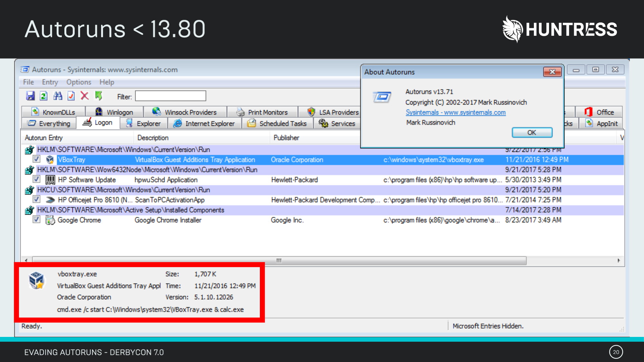
Task: Click the Oracle Corporation publisher cell
Action: (x=297, y=160)
